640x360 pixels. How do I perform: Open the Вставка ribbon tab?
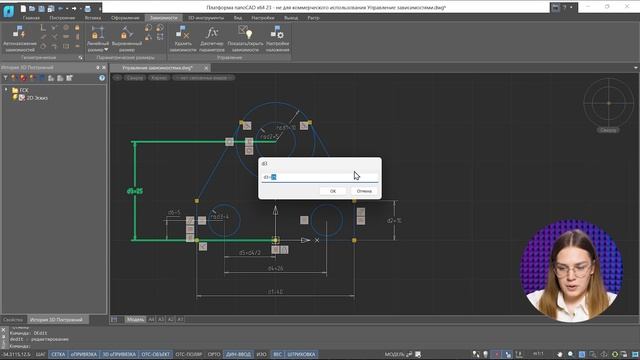pos(93,18)
